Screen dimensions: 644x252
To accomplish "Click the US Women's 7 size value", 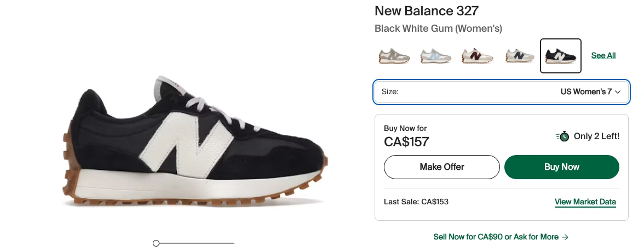I will 585,92.
